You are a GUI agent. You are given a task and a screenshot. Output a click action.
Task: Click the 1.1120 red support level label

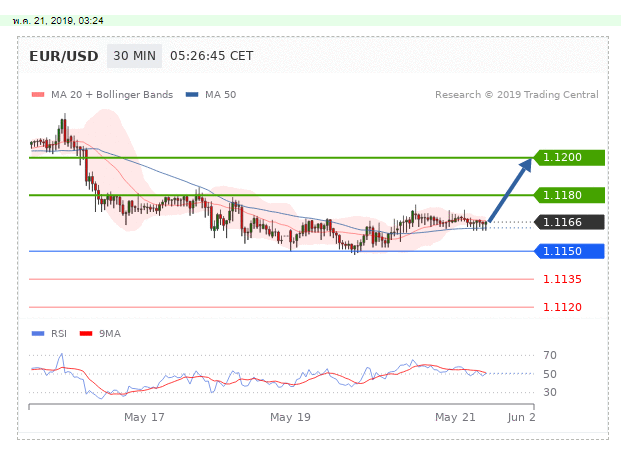pos(562,307)
